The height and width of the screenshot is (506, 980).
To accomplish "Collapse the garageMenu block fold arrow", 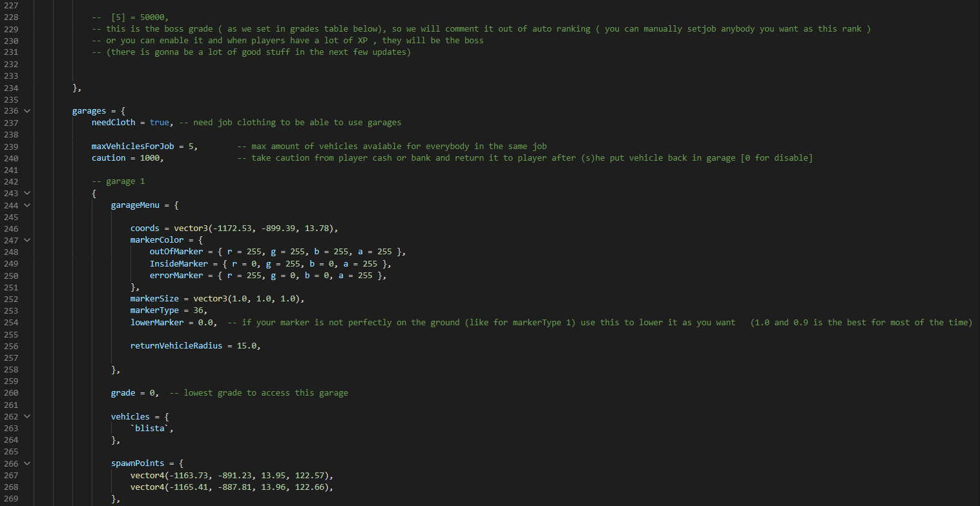I will 26,205.
